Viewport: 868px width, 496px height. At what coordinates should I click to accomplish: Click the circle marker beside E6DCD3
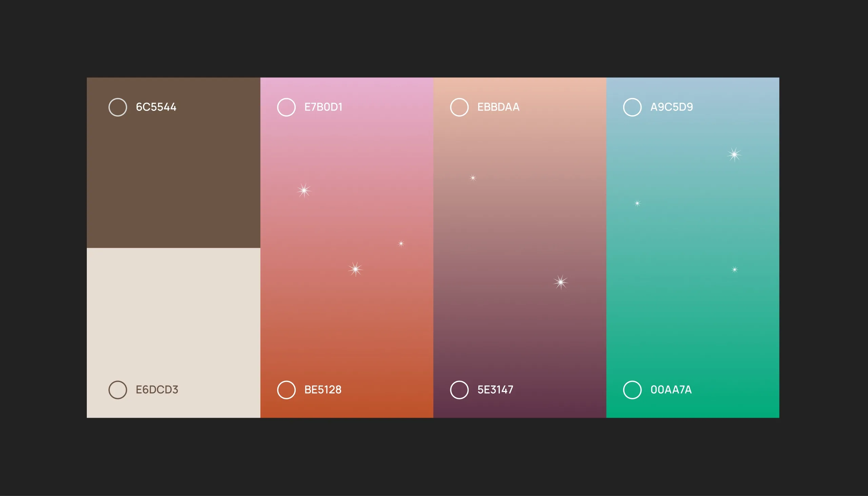118,390
